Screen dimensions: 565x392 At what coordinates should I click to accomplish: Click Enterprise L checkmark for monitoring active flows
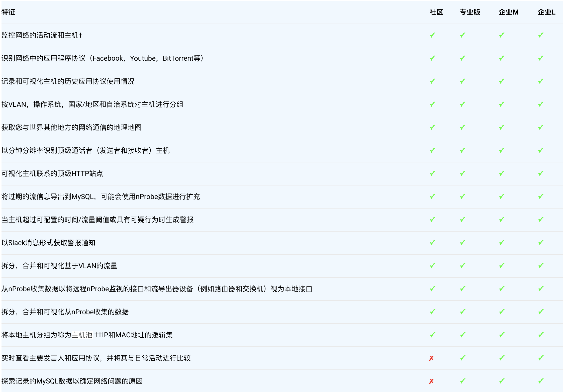coord(541,35)
